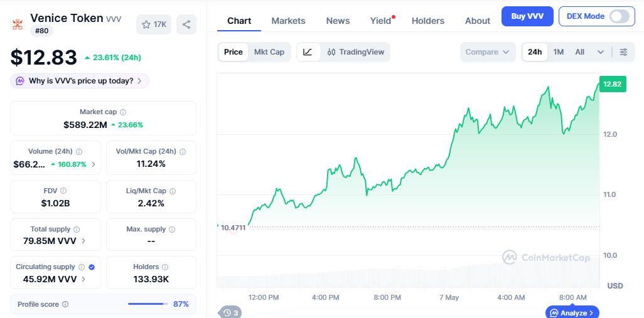Open the history events badge showing 3
Viewport: 644px width, 318px height.
click(x=229, y=312)
